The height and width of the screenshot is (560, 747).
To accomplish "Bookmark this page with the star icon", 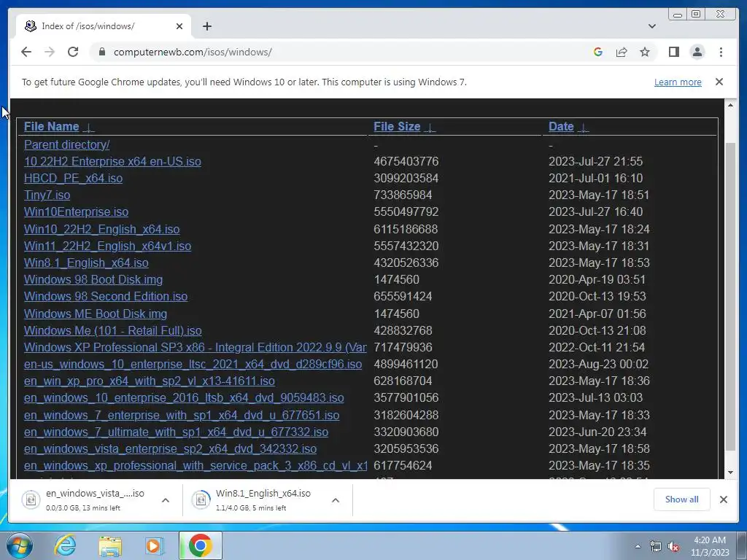I will pyautogui.click(x=645, y=52).
